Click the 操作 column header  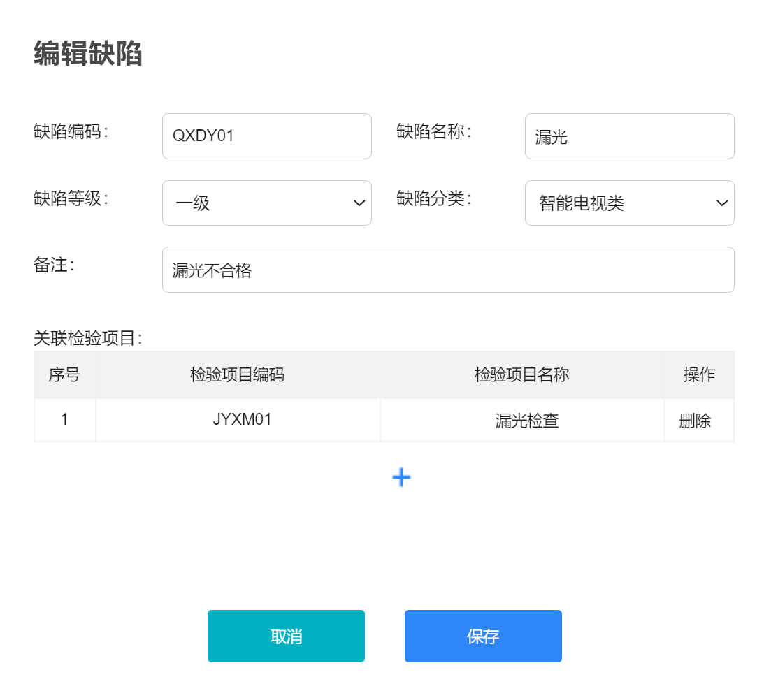699,375
